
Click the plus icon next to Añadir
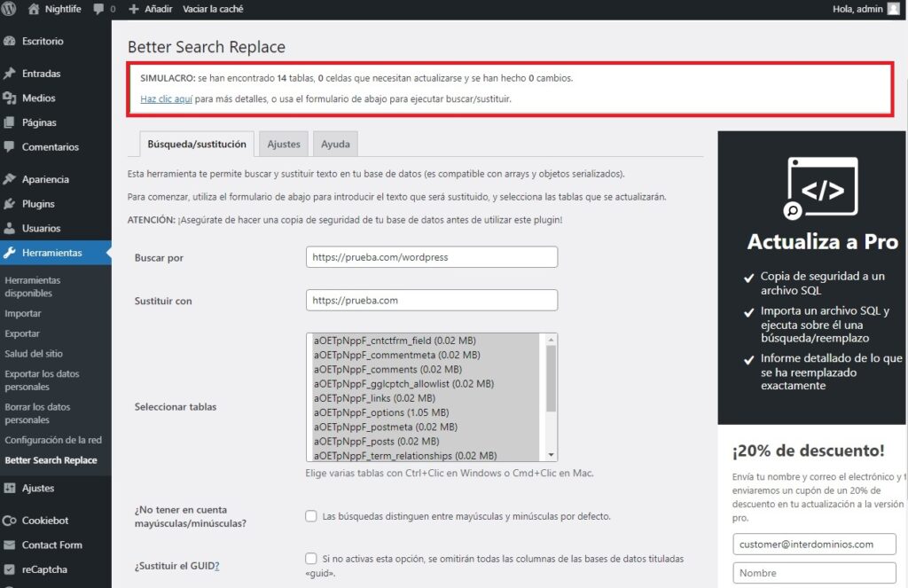click(x=134, y=9)
